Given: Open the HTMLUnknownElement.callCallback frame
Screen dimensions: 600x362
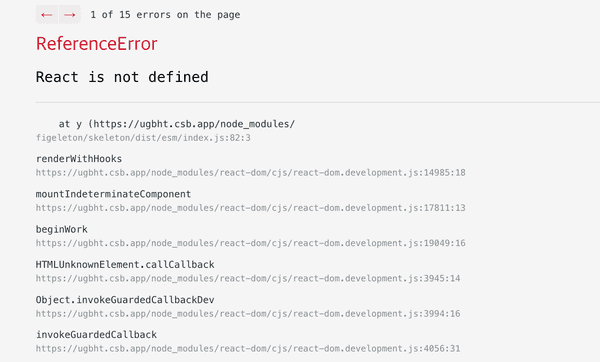Looking at the screenshot, I should point(125,264).
